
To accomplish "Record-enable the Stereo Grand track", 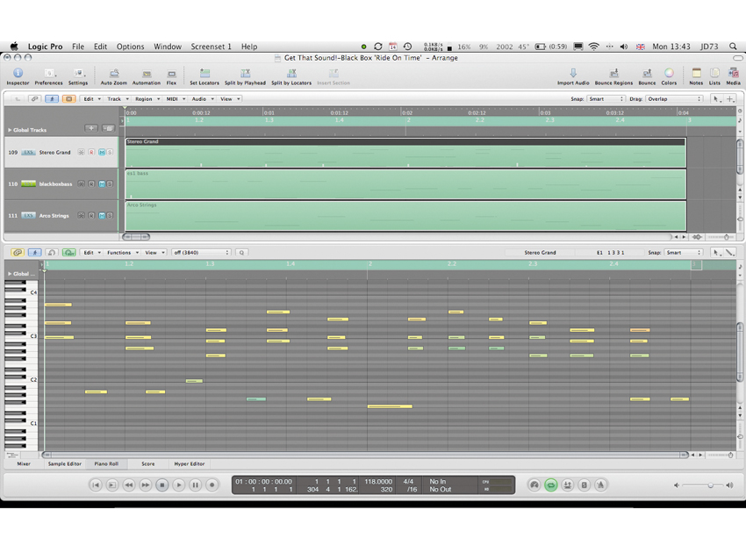I will click(91, 152).
